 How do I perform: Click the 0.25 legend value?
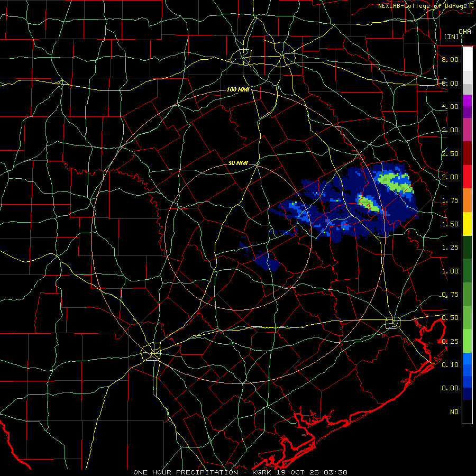(x=450, y=342)
